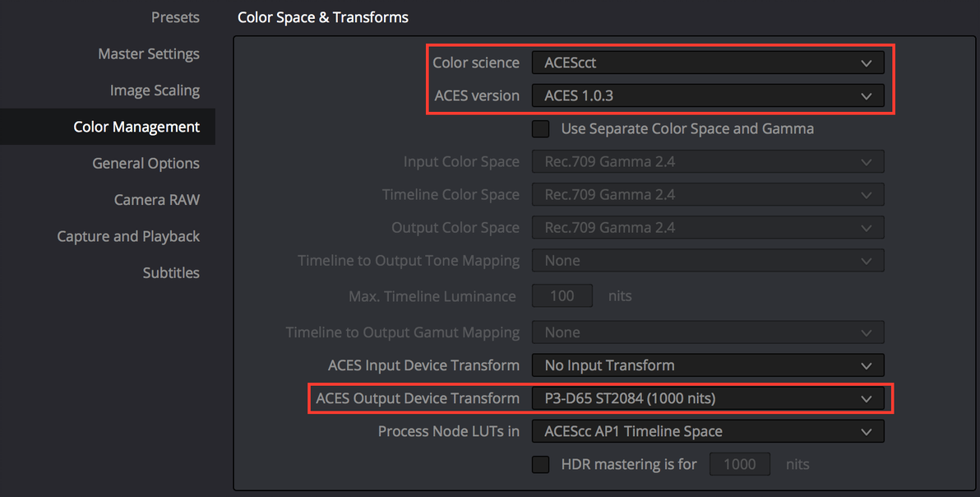Viewport: 980px width, 497px height.
Task: Go to Image Scaling settings
Action: pos(155,91)
